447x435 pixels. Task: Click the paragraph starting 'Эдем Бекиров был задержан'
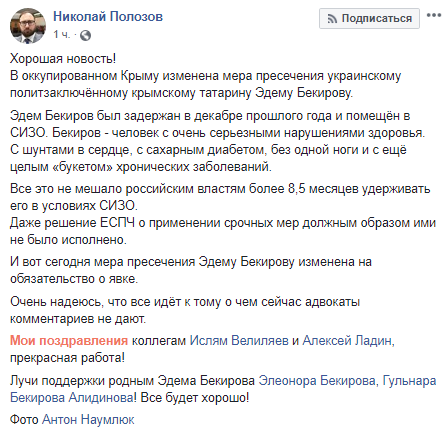tap(218, 141)
